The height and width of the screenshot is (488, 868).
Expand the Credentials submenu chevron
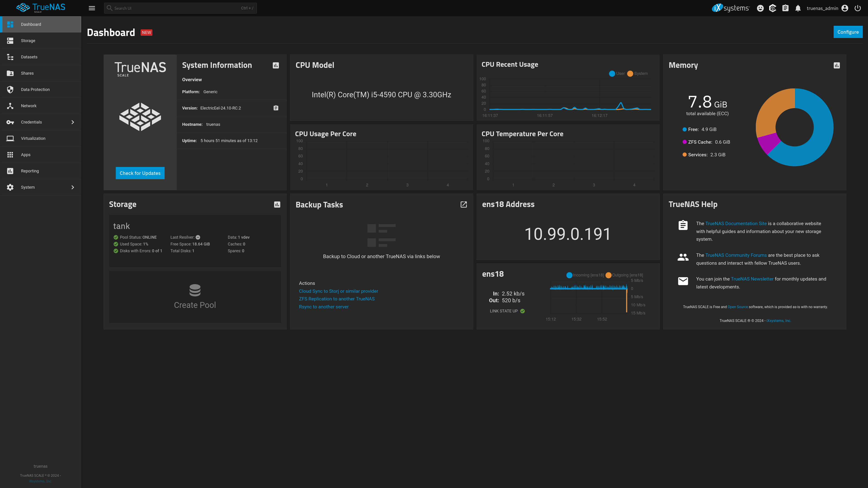click(x=72, y=122)
